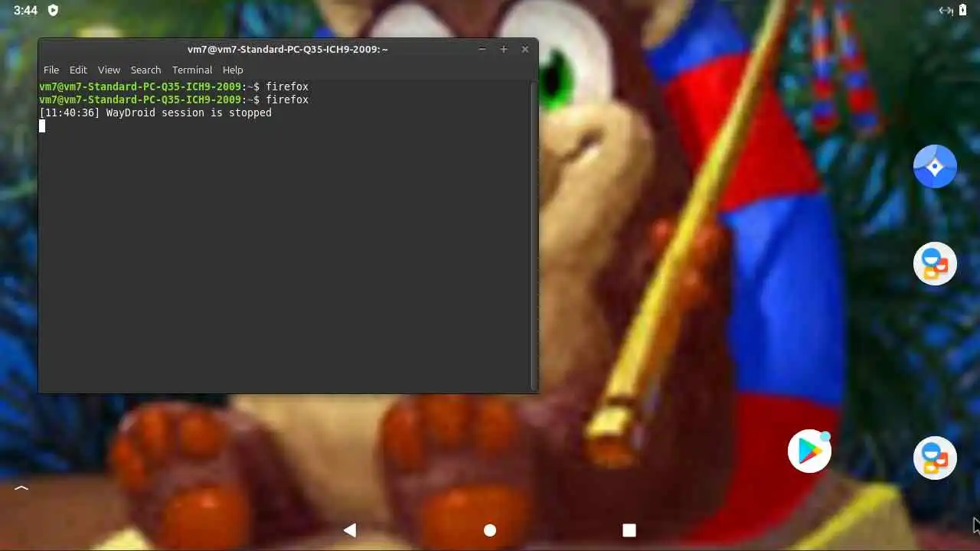Open chat-bubbles app icon beside Play Store
This screenshot has height=551, width=980.
935,458
